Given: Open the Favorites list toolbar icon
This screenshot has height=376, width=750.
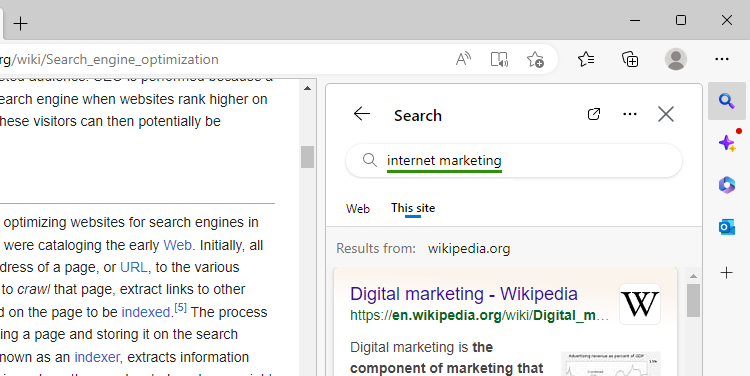Looking at the screenshot, I should click(586, 59).
